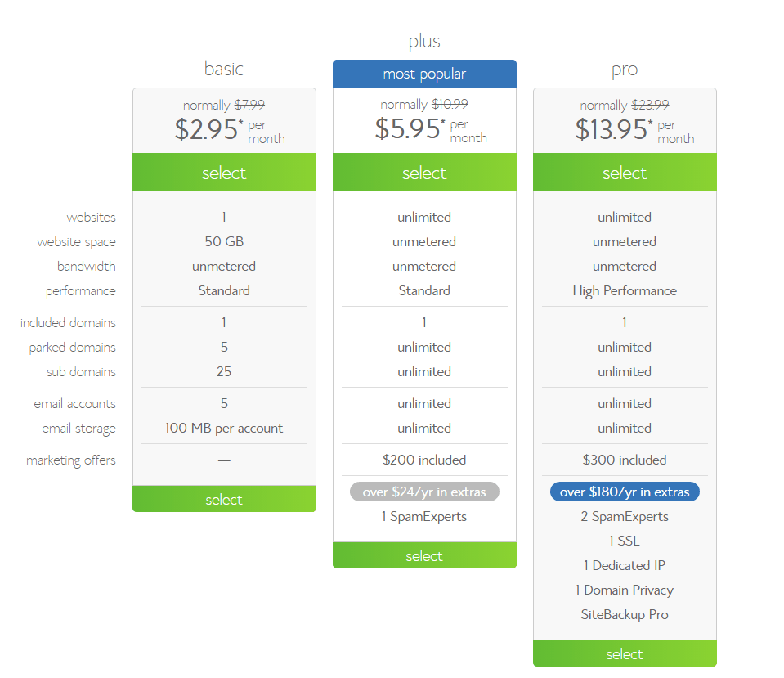Image resolution: width=784 pixels, height=678 pixels.
Task: Click the 'pro' plan heading
Action: click(625, 70)
